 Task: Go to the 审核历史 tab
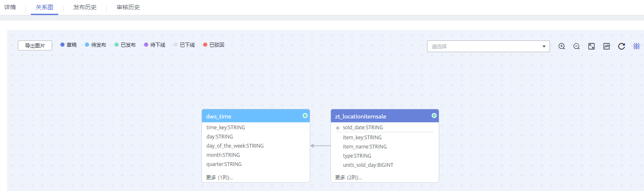click(128, 8)
